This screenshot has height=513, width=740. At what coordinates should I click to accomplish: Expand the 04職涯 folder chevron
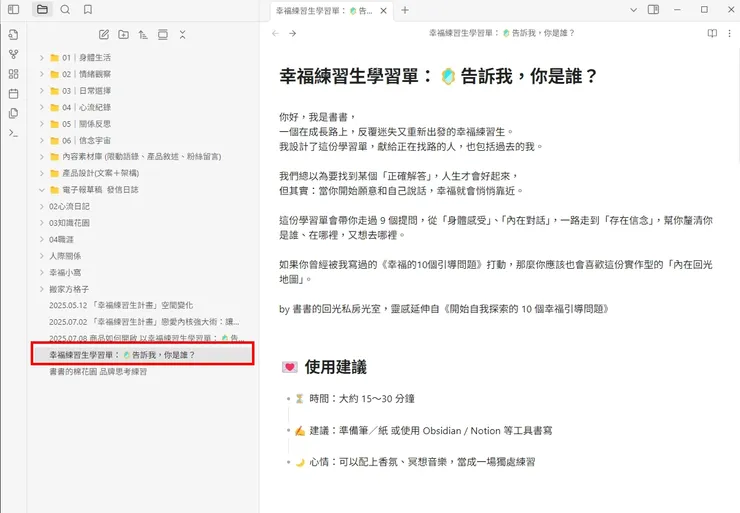(42, 239)
